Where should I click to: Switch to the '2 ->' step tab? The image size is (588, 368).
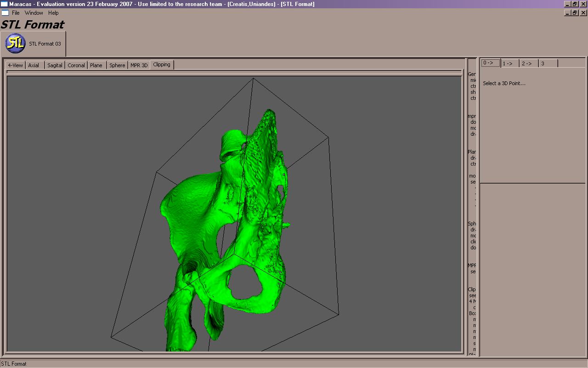[529, 63]
